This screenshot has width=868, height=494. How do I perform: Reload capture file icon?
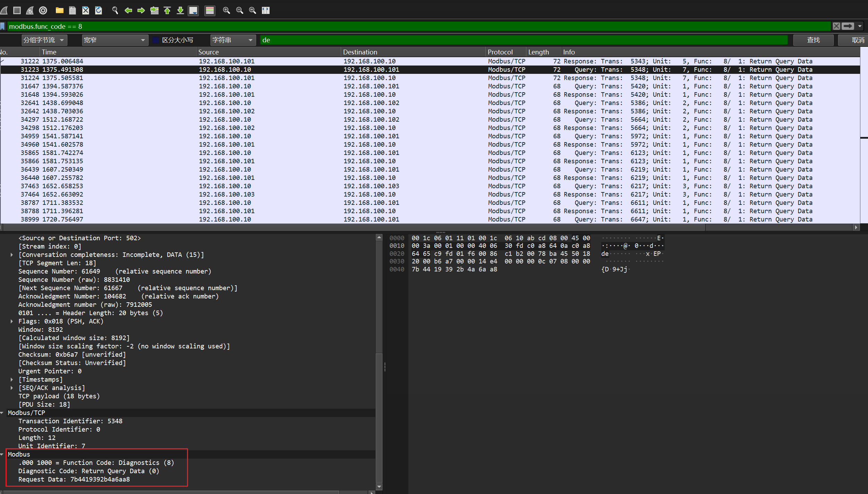(99, 10)
